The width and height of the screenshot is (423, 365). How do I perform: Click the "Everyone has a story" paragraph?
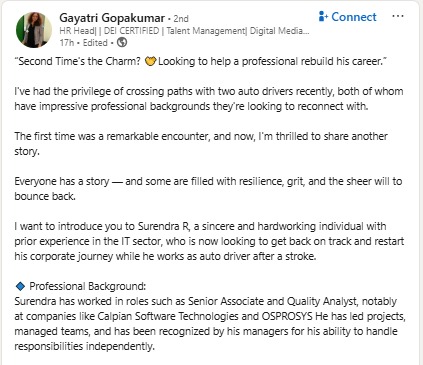(208, 189)
